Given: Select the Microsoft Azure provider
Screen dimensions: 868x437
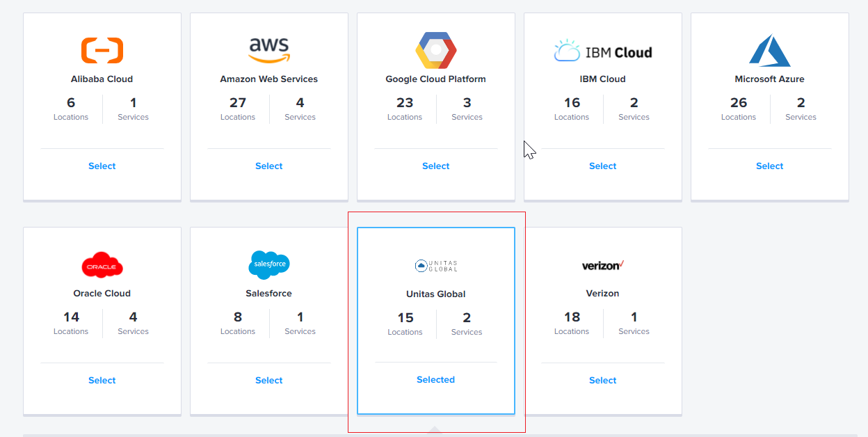Looking at the screenshot, I should [770, 166].
